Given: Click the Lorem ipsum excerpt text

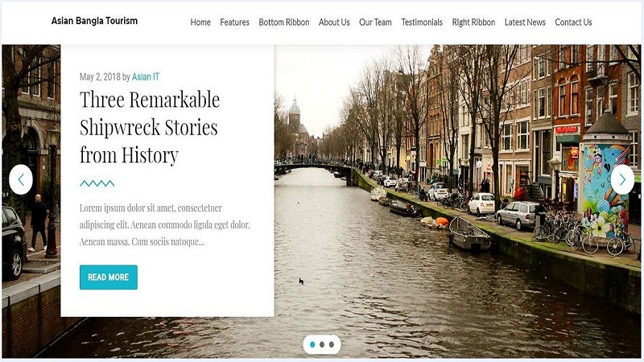Looking at the screenshot, I should tap(165, 224).
